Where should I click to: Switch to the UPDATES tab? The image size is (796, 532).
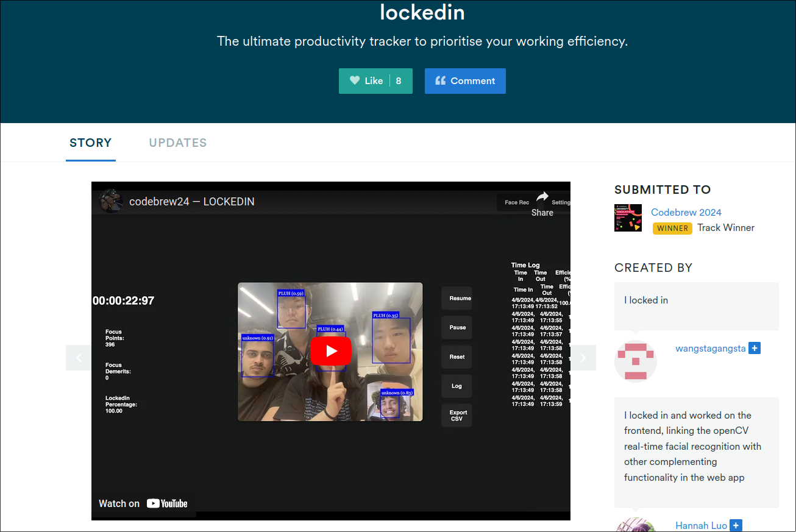(x=178, y=143)
